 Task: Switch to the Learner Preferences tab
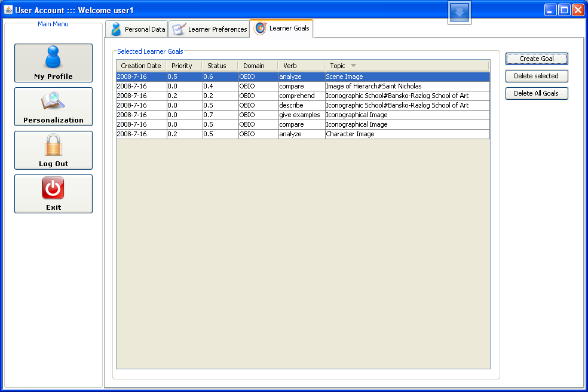[x=209, y=29]
